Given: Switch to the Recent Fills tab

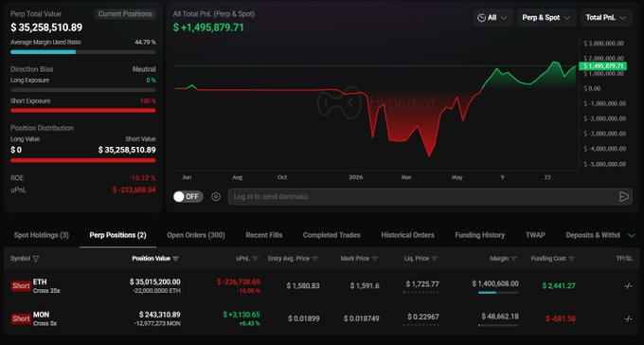Looking at the screenshot, I should pyautogui.click(x=264, y=235).
